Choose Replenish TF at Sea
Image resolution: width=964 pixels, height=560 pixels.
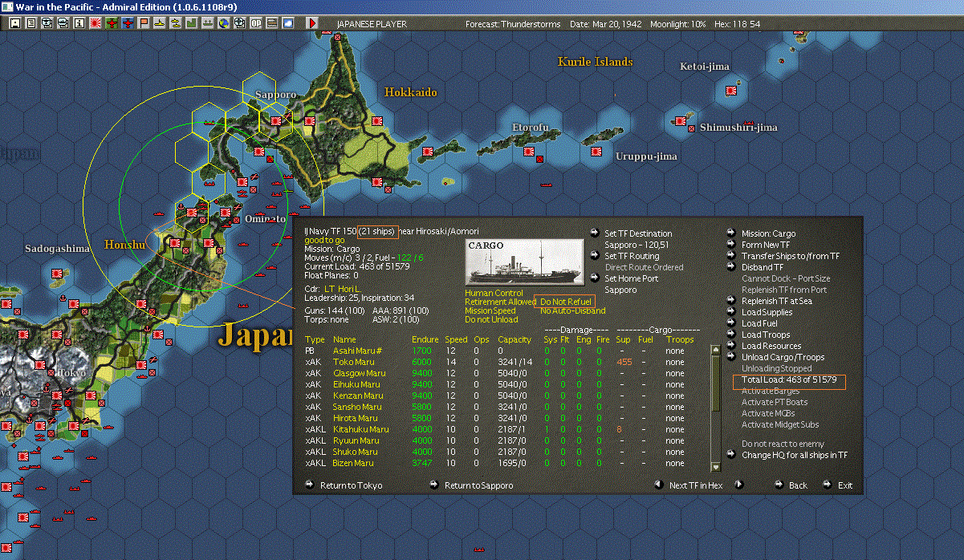pos(778,301)
